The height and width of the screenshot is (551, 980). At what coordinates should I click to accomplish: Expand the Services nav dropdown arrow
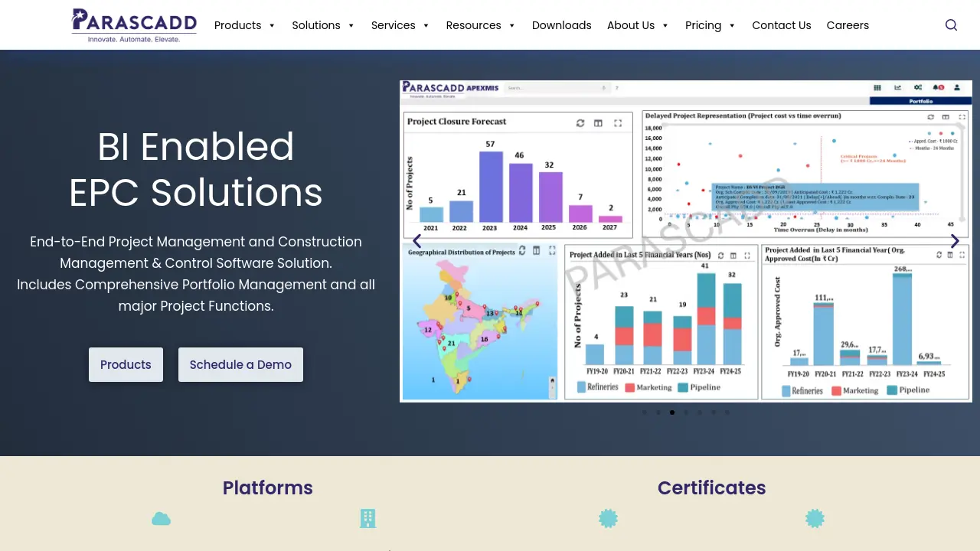(x=426, y=26)
